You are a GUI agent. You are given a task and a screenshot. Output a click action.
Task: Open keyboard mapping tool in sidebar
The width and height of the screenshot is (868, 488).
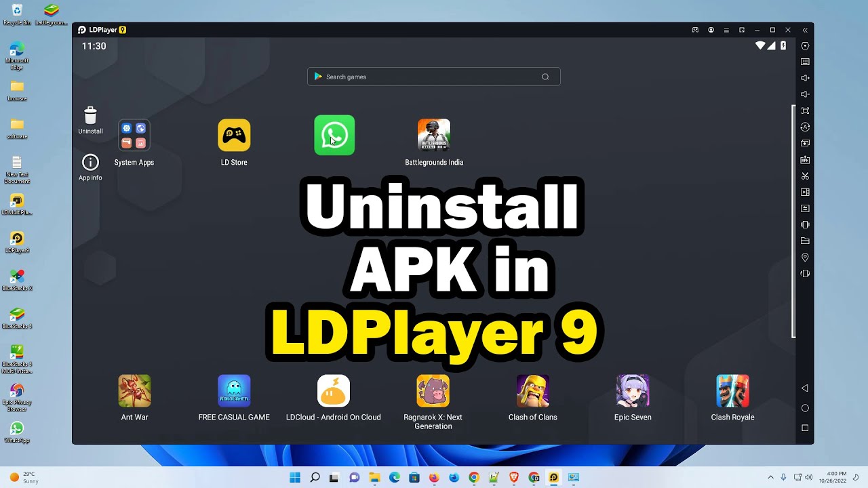805,62
